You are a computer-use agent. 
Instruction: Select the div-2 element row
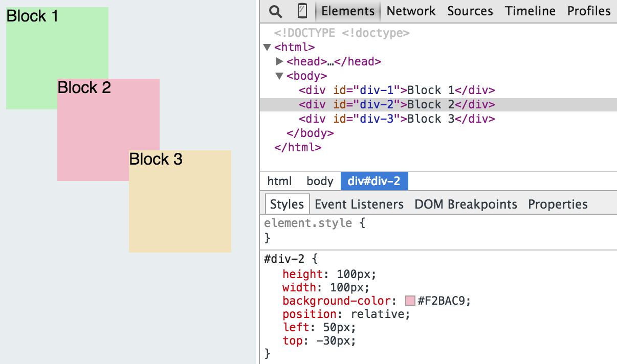(438, 105)
